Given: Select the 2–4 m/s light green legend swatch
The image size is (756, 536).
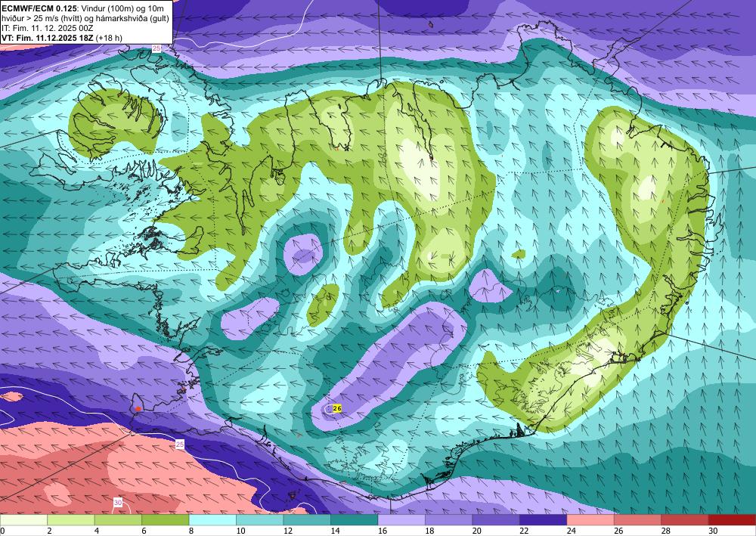Looking at the screenshot, I should click(x=71, y=520).
